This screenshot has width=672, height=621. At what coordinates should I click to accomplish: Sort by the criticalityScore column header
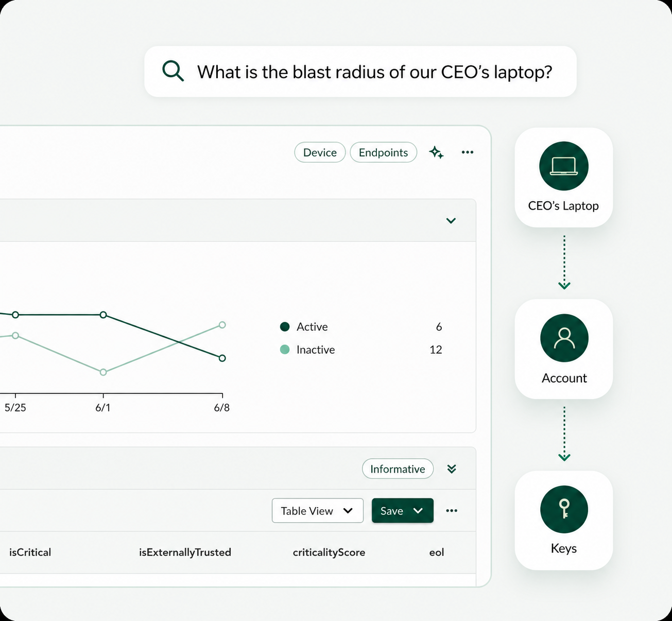329,553
